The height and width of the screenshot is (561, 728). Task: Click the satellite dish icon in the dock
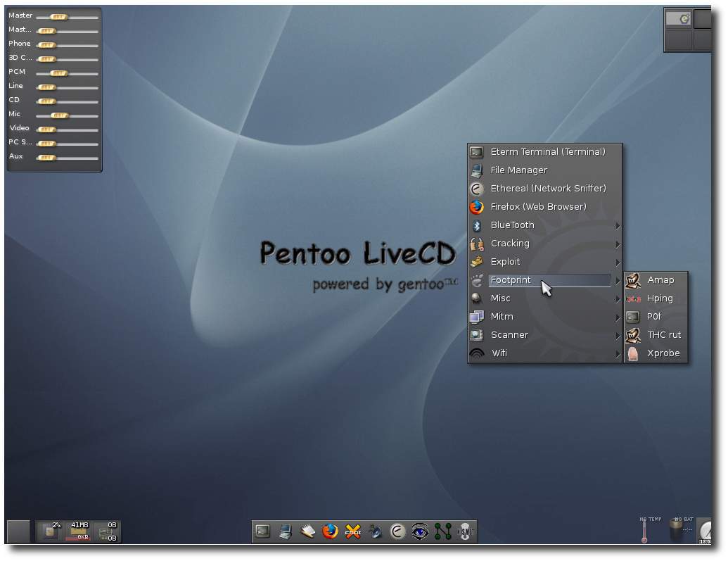pyautogui.click(x=375, y=531)
